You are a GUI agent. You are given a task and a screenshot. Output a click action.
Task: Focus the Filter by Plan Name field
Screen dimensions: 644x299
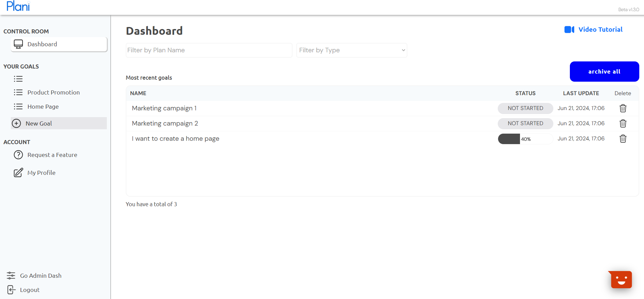209,50
